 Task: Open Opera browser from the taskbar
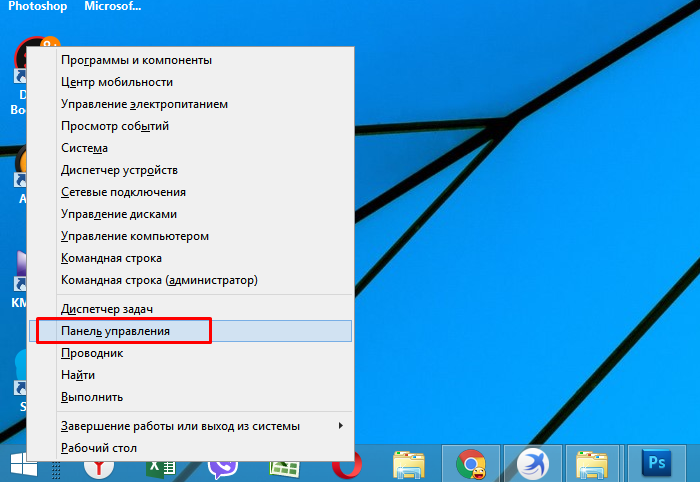click(347, 466)
